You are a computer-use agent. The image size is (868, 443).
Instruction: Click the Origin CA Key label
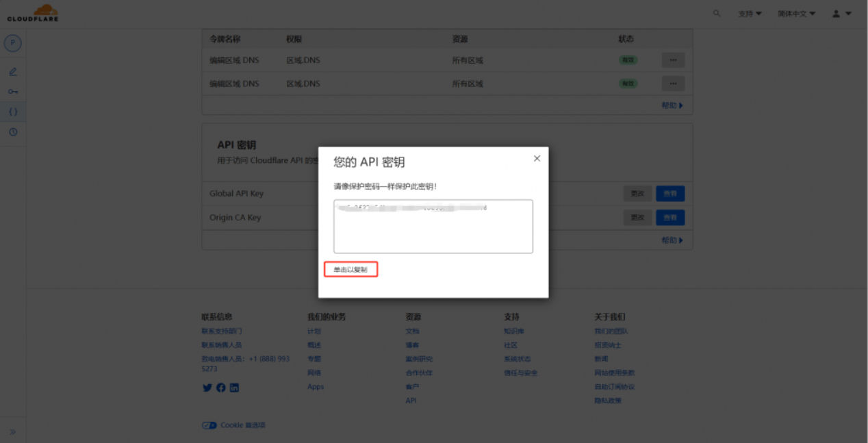click(235, 218)
